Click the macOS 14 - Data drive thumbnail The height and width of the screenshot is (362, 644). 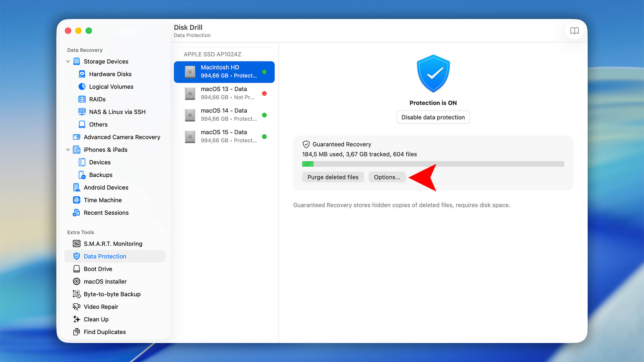[190, 115]
